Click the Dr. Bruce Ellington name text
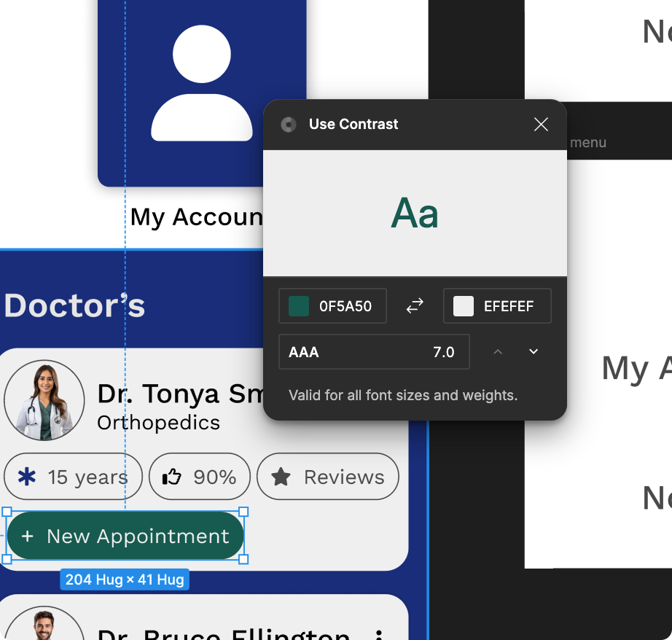 click(x=224, y=634)
